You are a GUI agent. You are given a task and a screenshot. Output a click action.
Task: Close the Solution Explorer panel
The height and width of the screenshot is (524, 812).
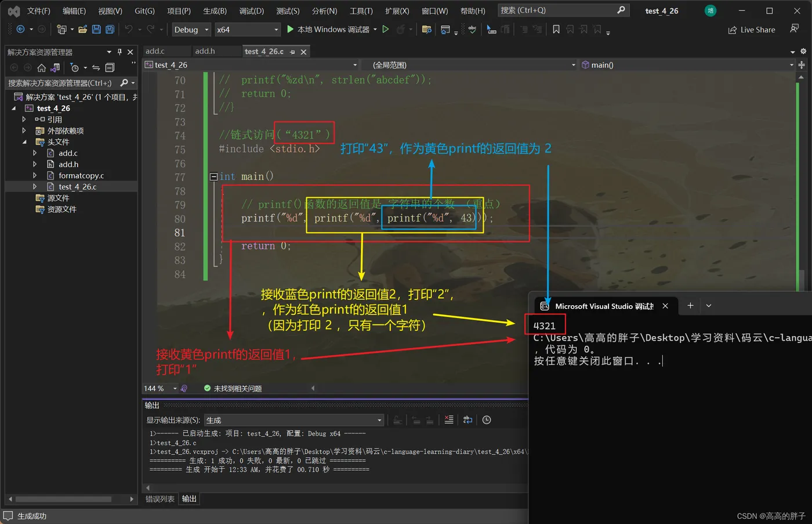click(130, 52)
